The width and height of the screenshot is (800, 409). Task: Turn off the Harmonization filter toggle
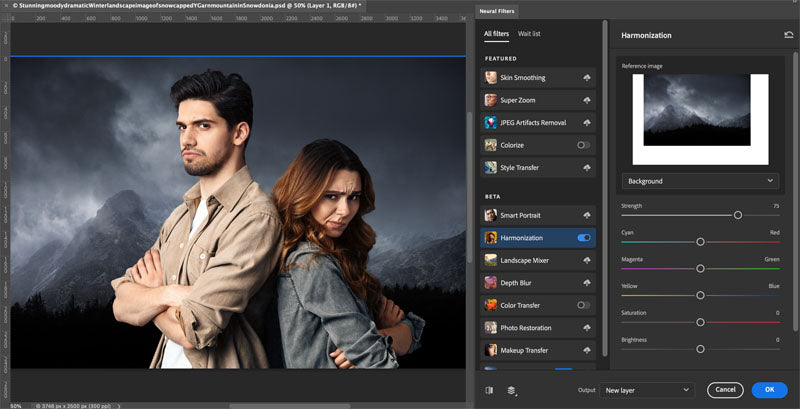pos(584,238)
